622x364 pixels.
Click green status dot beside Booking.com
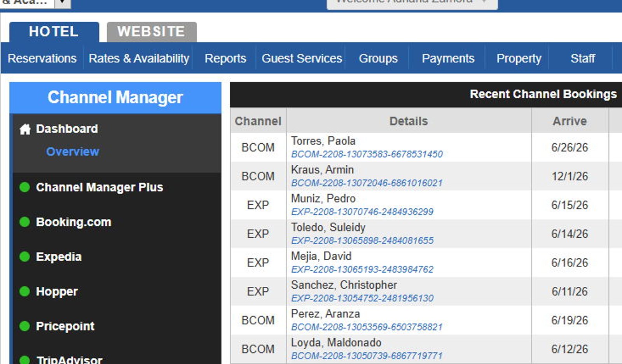click(24, 222)
